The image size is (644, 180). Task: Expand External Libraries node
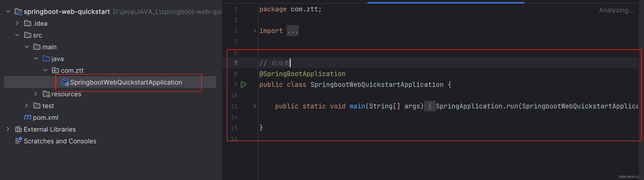(8, 129)
